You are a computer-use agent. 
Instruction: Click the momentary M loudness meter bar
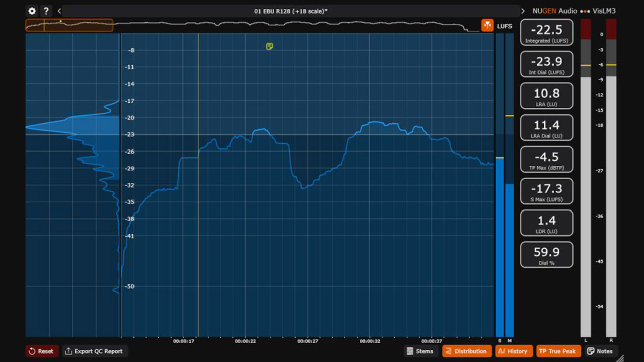[x=509, y=185]
